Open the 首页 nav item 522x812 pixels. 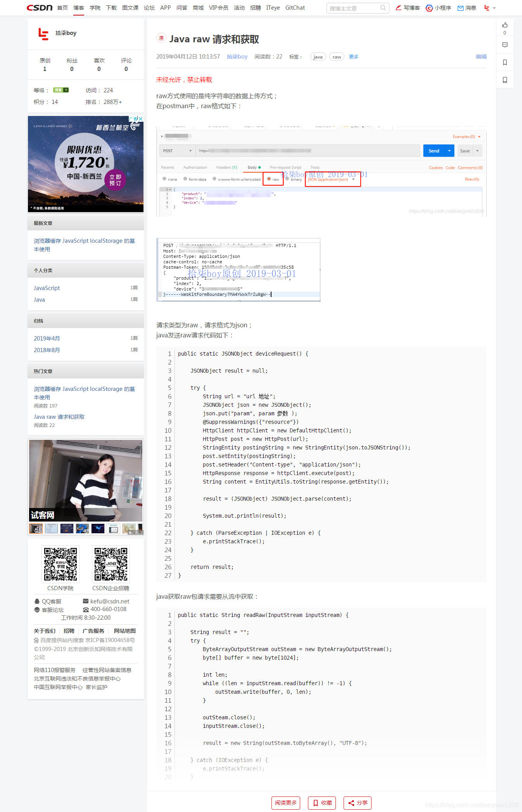tap(62, 8)
